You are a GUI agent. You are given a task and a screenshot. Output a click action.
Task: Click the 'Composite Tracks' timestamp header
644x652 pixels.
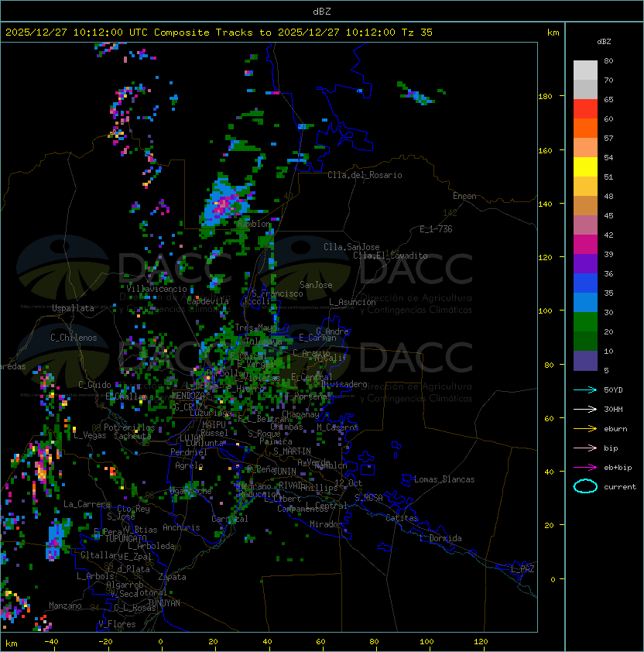pos(219,32)
